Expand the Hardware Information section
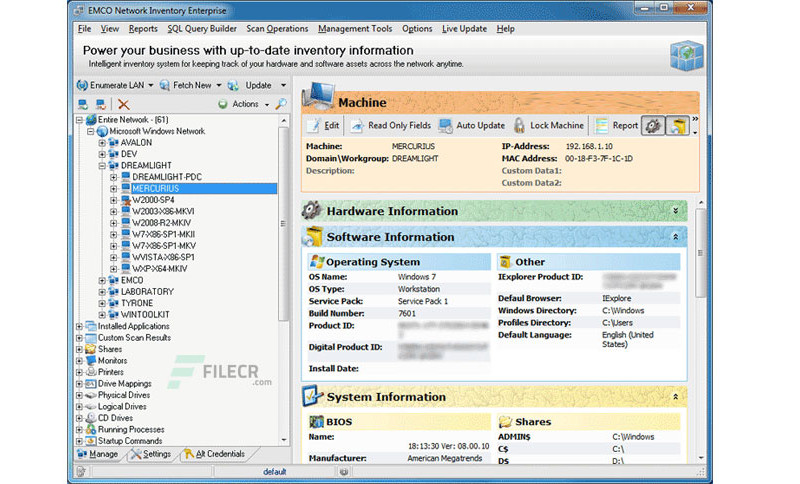The width and height of the screenshot is (800, 484). 676,211
